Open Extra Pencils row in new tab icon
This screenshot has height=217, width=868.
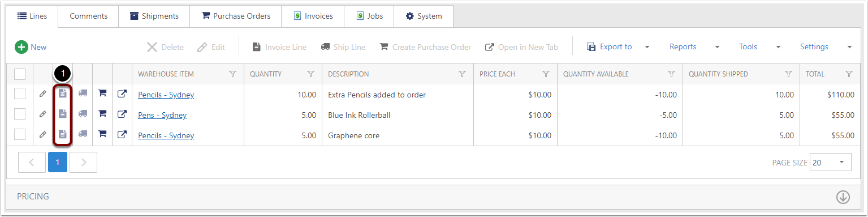pos(122,93)
